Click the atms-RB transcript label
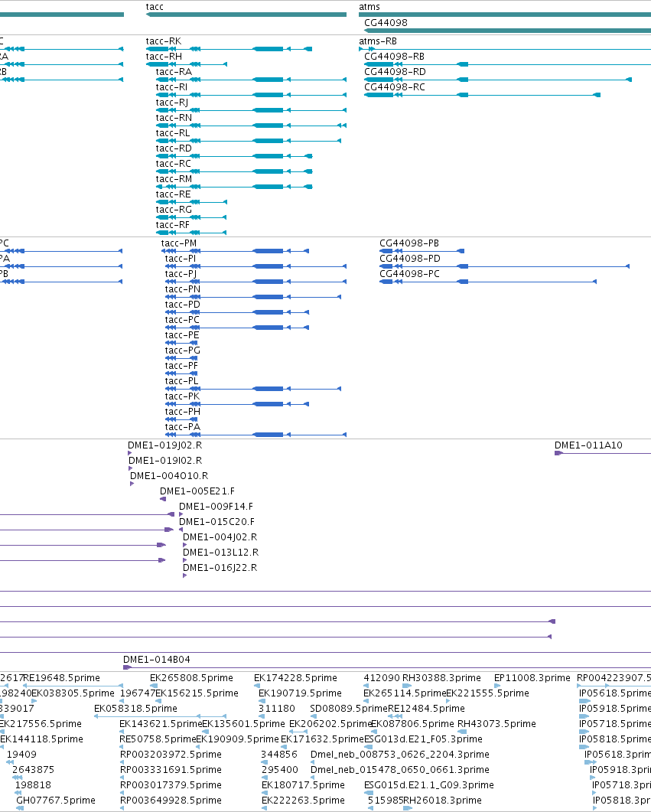Image resolution: width=651 pixels, height=812 pixels. point(378,41)
